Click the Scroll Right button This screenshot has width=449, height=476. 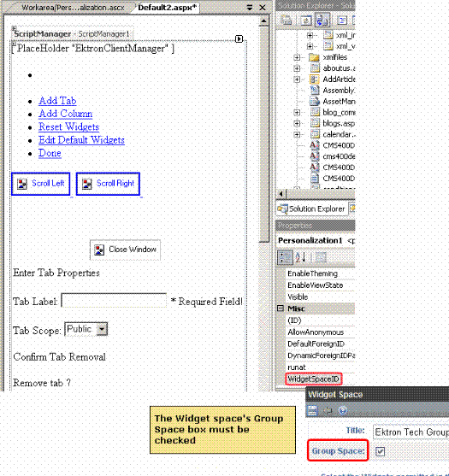tap(108, 184)
